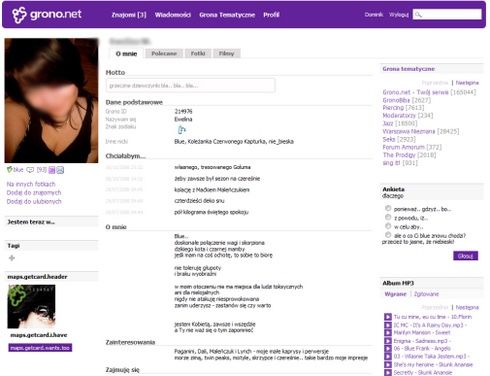Show the Wgrane MP3 list
This screenshot has width=490, height=376.
click(x=395, y=294)
